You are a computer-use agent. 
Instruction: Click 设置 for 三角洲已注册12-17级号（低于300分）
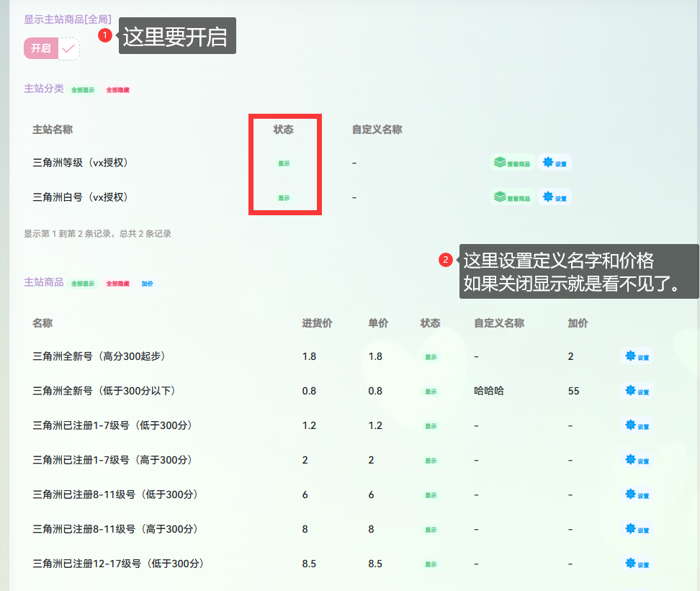coord(636,564)
